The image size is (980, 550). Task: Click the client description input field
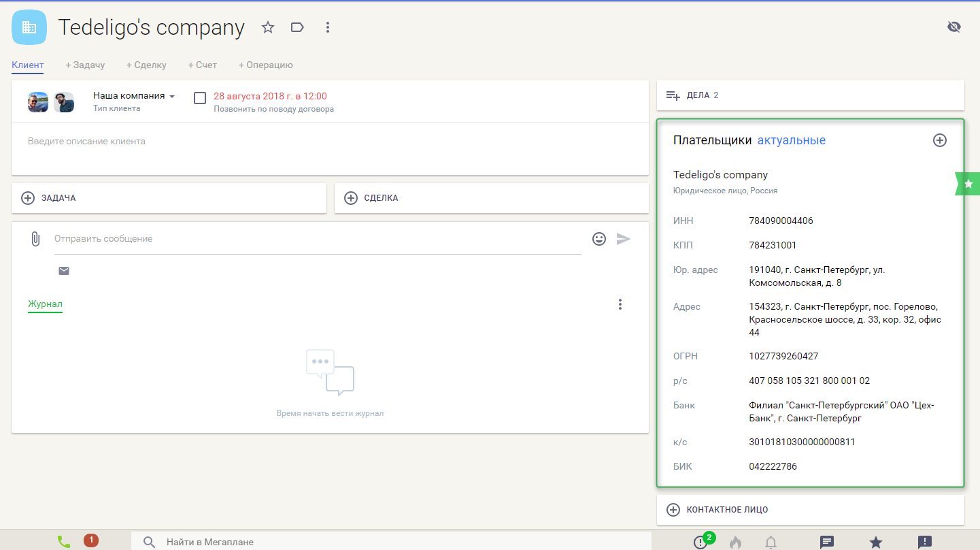point(330,142)
